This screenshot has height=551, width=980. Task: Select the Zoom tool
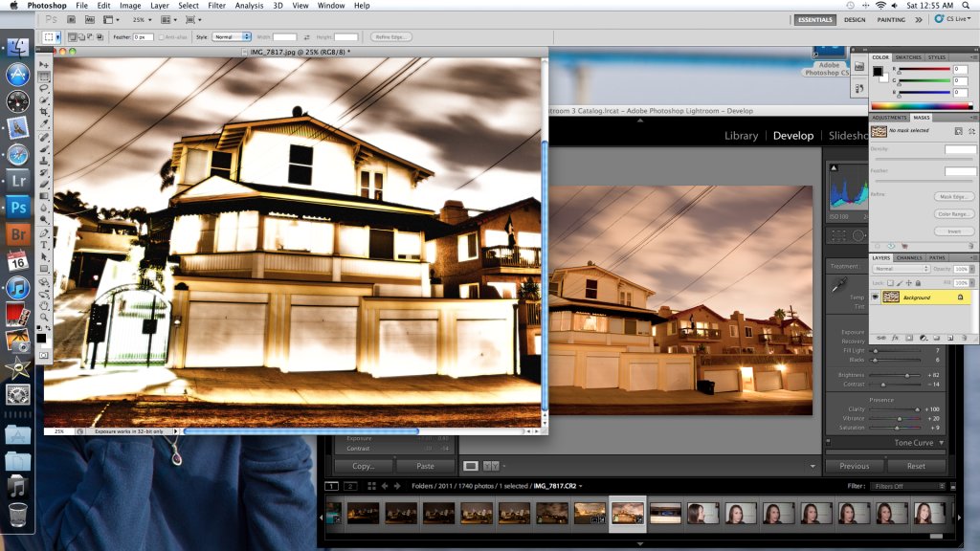coord(44,318)
